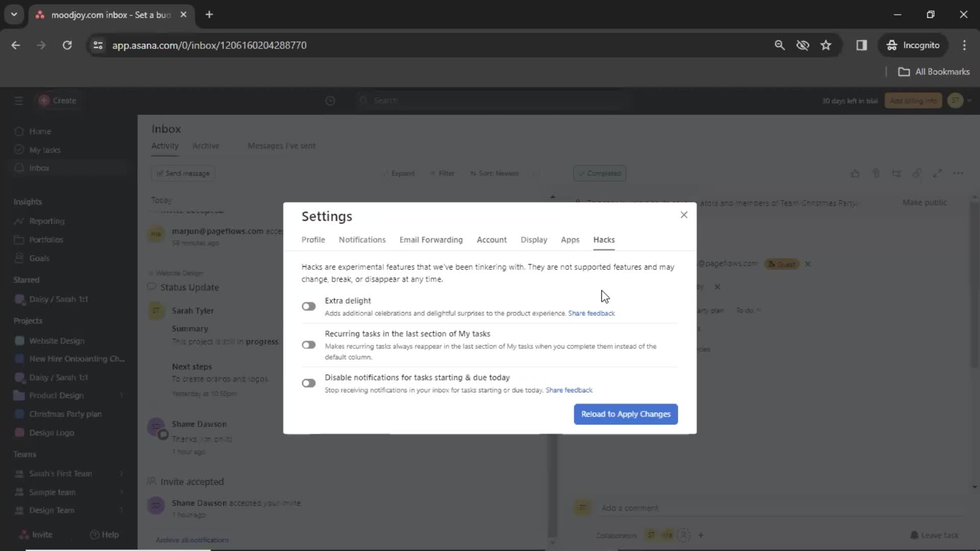Open task more actions ellipsis
The height and width of the screenshot is (551, 980).
pos(958,173)
